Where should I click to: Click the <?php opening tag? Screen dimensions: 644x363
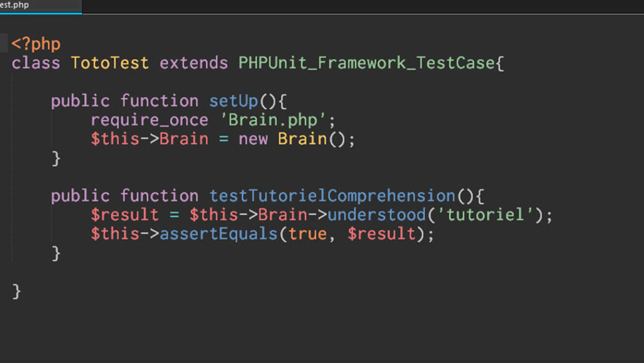[36, 44]
